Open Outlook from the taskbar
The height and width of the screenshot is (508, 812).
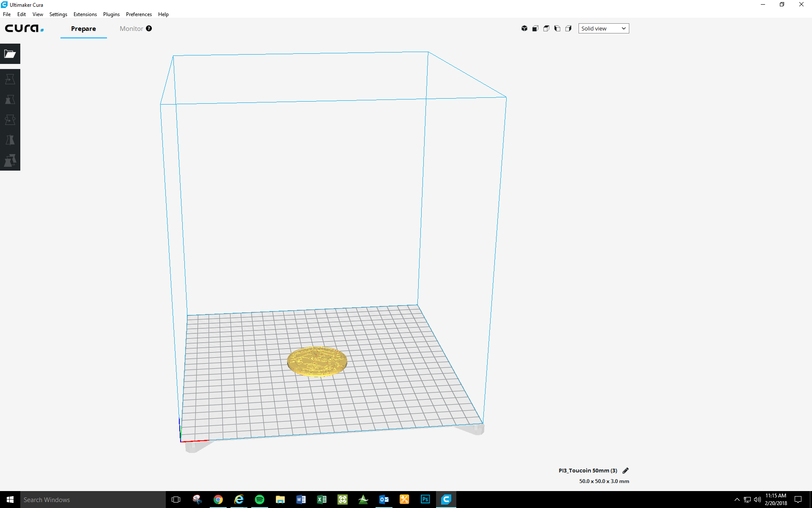384,500
